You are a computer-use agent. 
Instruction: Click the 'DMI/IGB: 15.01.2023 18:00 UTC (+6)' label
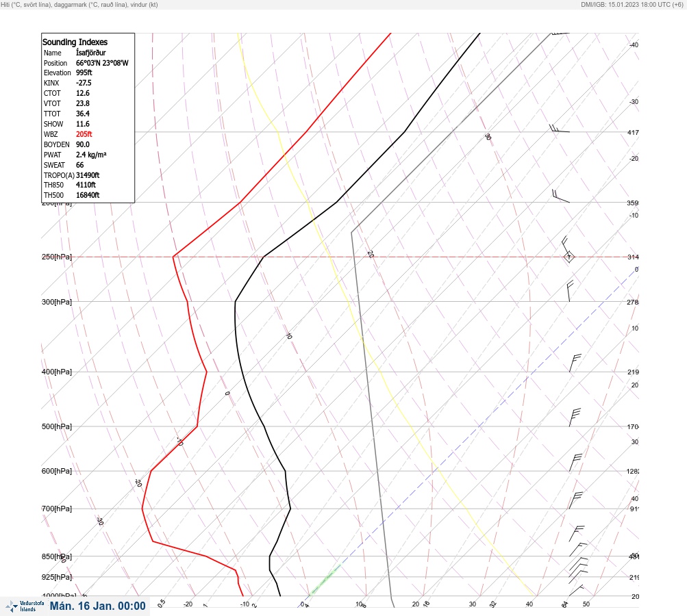point(632,4)
